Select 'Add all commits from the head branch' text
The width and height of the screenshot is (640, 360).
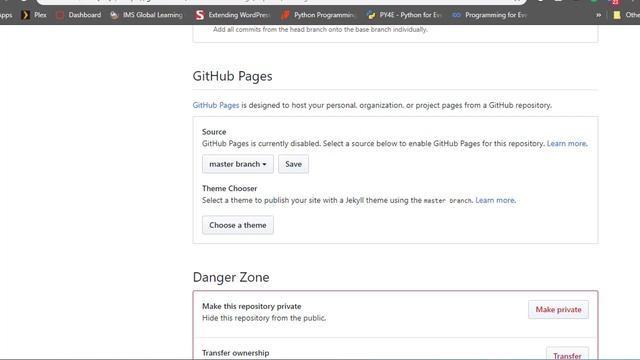[x=320, y=29]
